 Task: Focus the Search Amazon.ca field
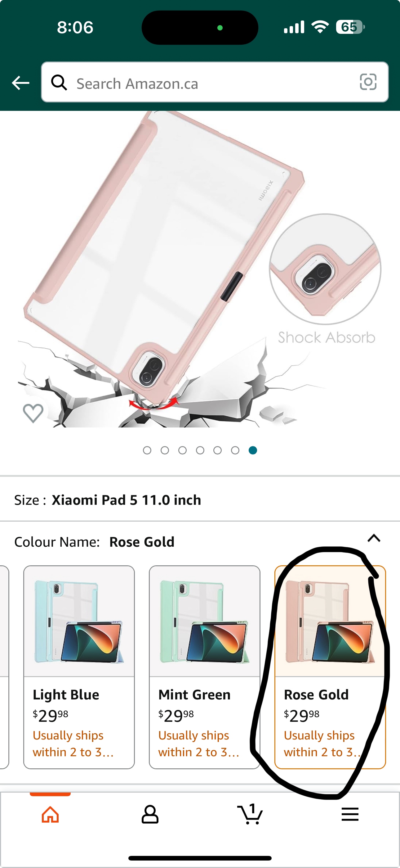pos(215,82)
